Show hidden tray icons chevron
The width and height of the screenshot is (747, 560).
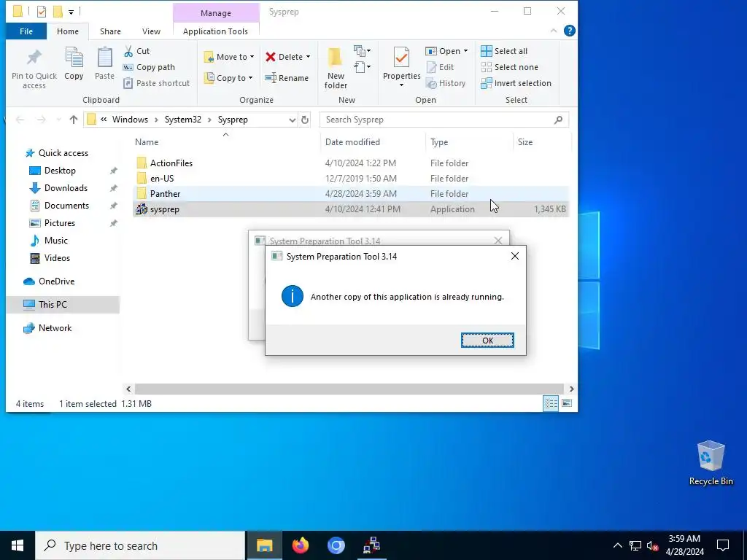tap(617, 545)
